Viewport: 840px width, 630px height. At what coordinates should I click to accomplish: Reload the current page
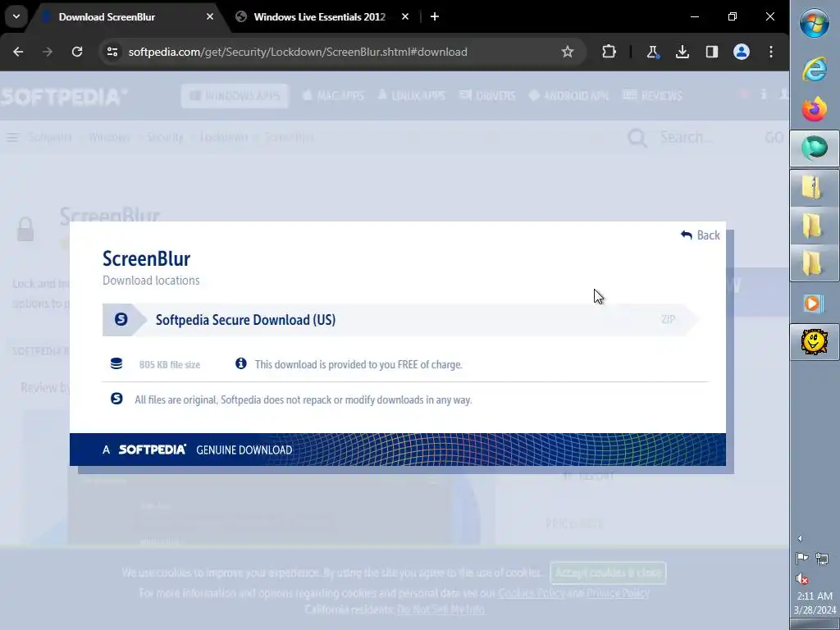pos(77,52)
